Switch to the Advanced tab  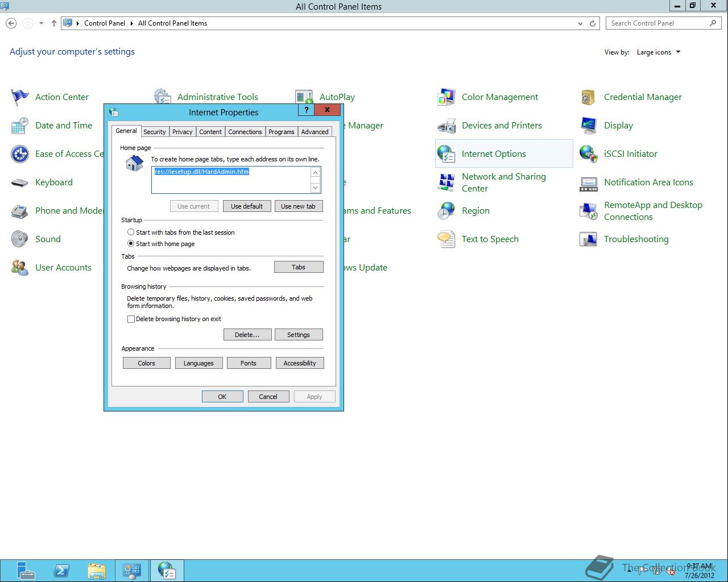tap(315, 132)
